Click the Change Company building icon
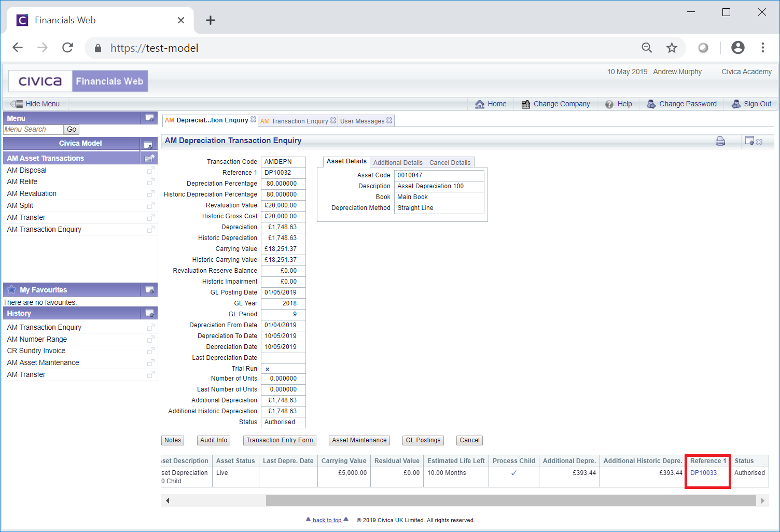The width and height of the screenshot is (780, 532). [525, 104]
